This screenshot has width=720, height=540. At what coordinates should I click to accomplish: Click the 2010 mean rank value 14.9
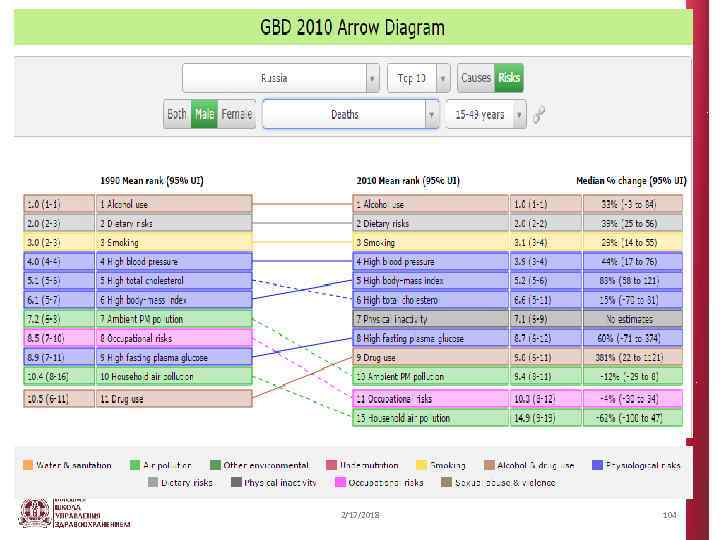coord(546,418)
